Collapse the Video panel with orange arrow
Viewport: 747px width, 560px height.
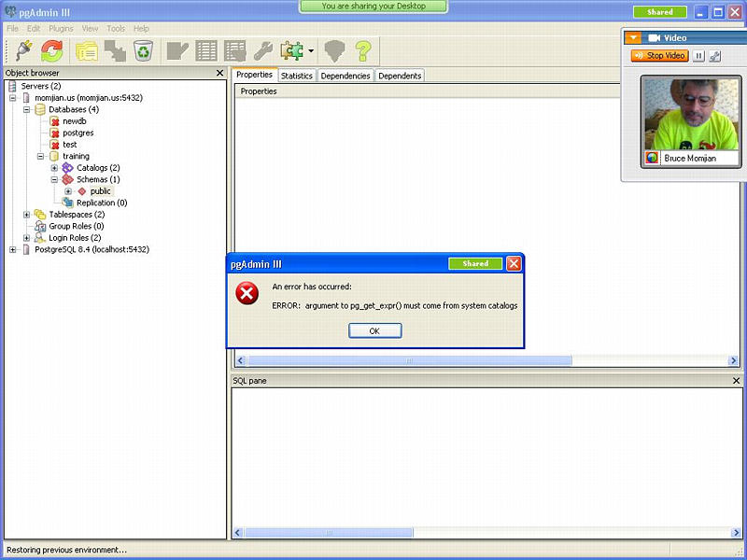634,38
